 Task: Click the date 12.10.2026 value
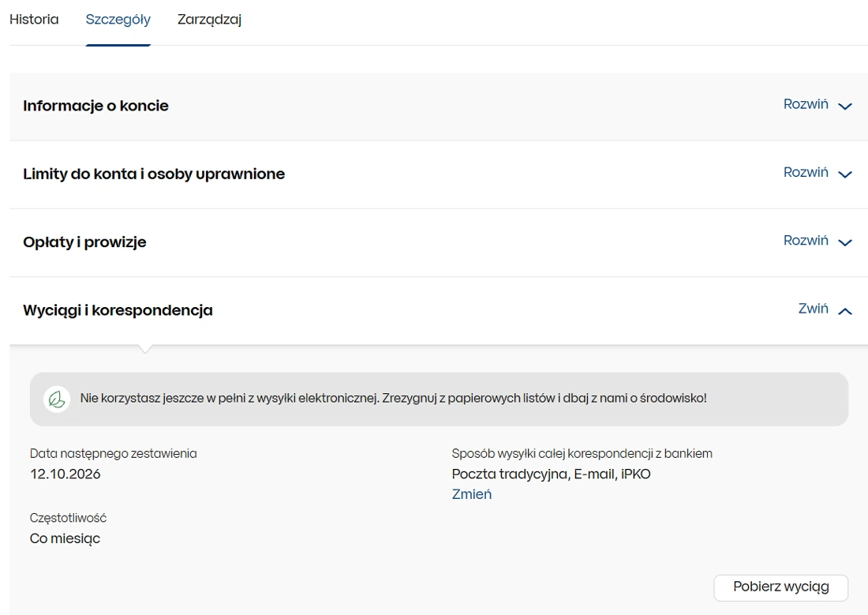(65, 474)
